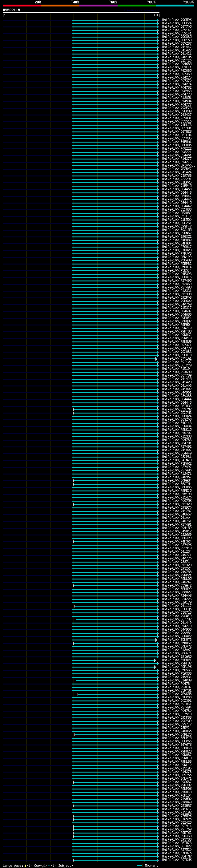Click hit UniRef100_P04782
The width and height of the screenshot is (197, 868).
176,88
